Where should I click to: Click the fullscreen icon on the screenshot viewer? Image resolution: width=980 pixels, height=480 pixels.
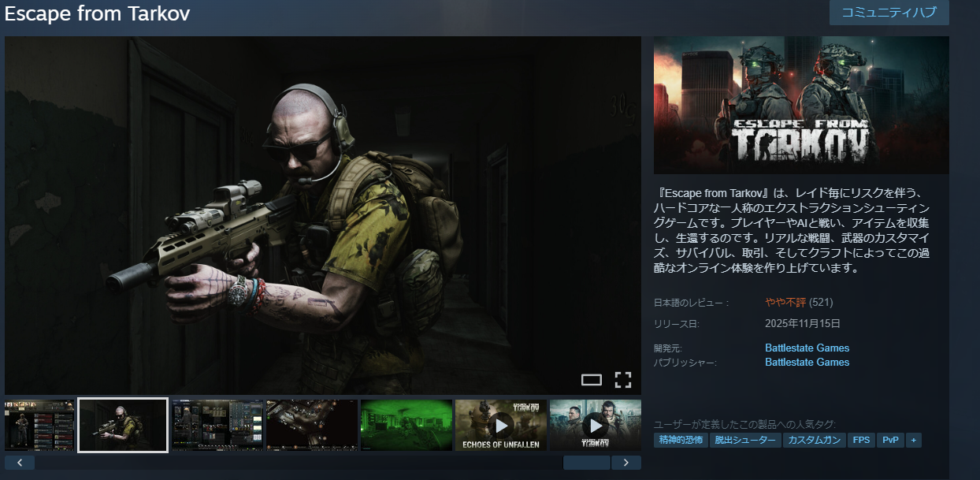(x=622, y=380)
